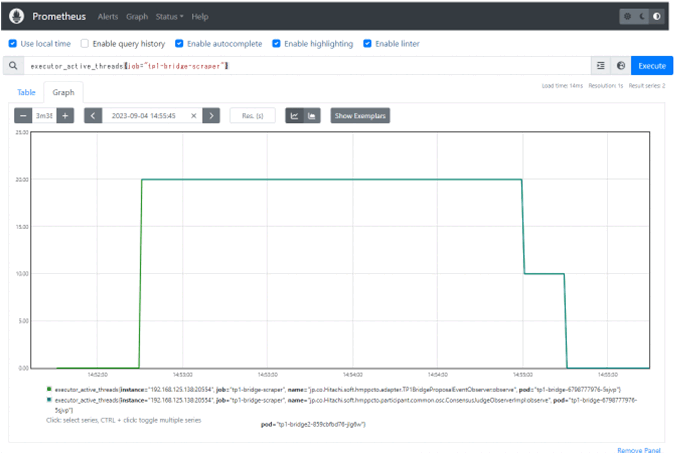Image resolution: width=681 pixels, height=455 pixels.
Task: Go to next time window arrow
Action: 211,115
